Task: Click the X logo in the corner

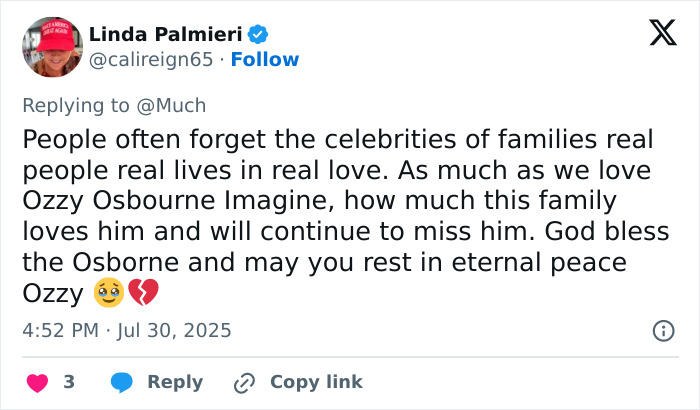Action: (656, 35)
